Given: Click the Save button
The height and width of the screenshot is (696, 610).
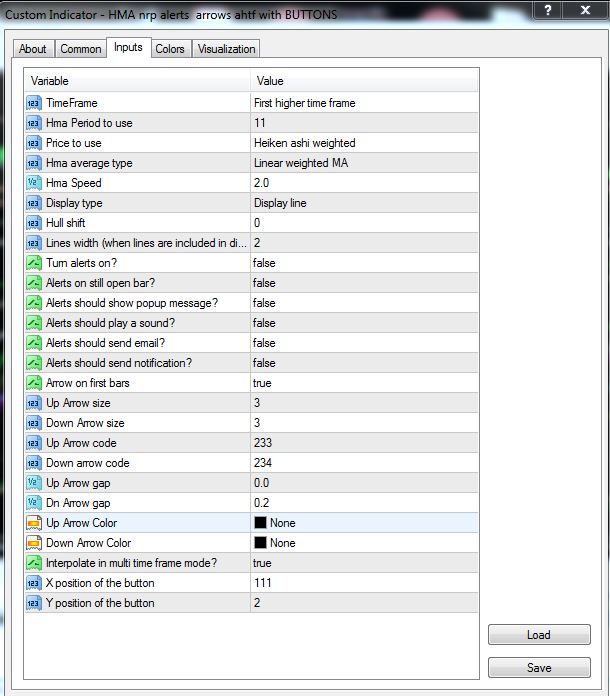Looking at the screenshot, I should [x=538, y=667].
